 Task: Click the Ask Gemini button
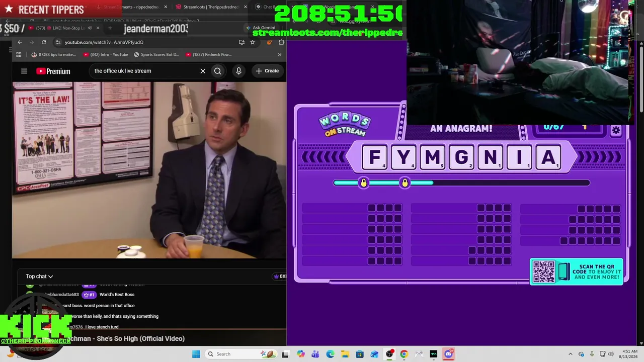pyautogui.click(x=260, y=28)
